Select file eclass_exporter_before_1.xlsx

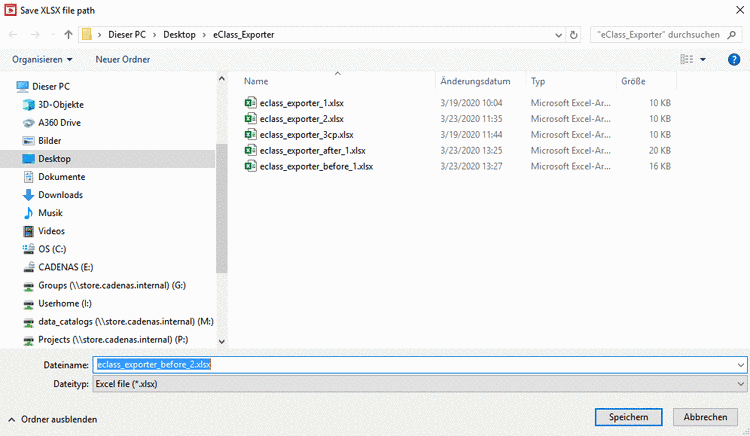316,166
